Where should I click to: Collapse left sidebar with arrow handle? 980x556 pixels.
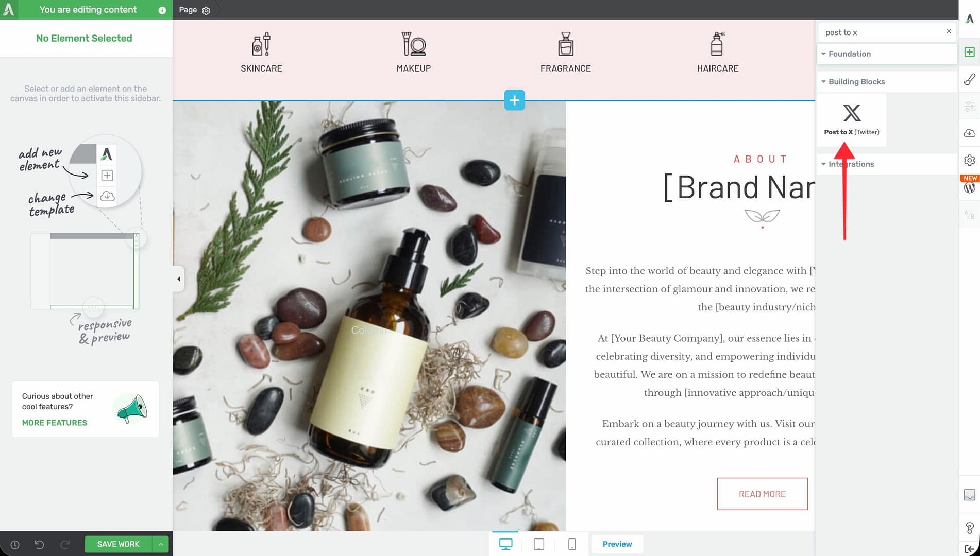click(x=178, y=279)
